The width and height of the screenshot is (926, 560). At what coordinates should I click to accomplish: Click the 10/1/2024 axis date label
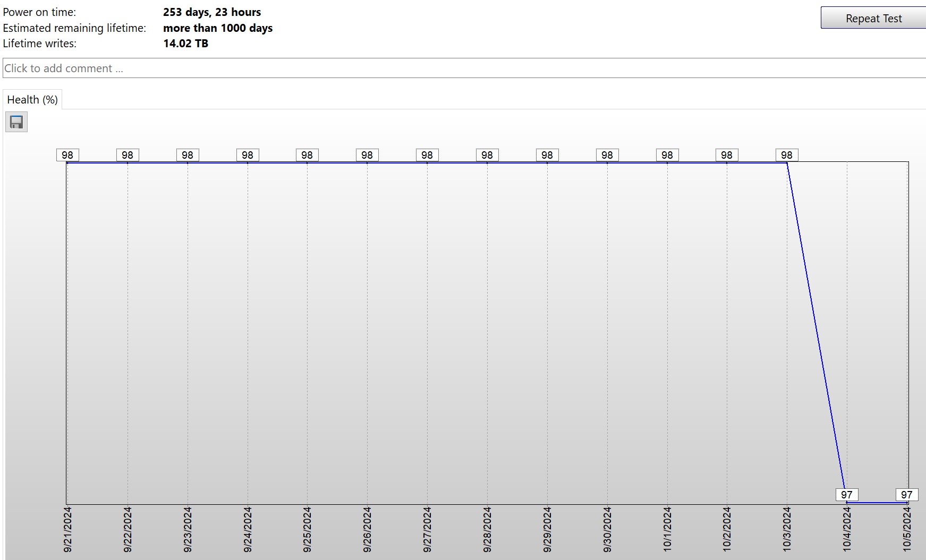pyautogui.click(x=667, y=530)
